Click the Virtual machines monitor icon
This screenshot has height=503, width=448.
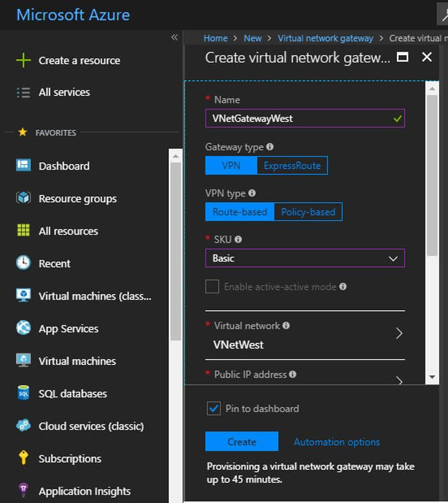[23, 360]
